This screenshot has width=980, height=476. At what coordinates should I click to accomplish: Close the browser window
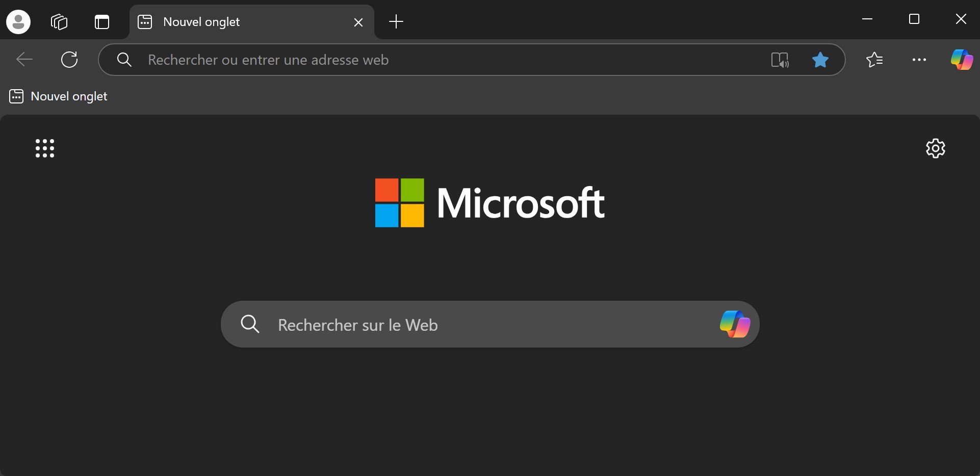(x=961, y=19)
